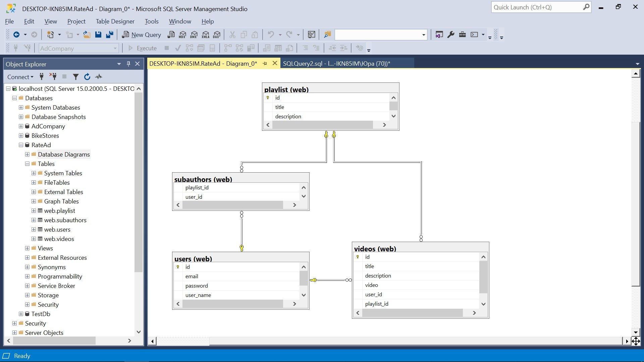The width and height of the screenshot is (644, 362).
Task: Click the Open File folder icon
Action: pos(87,35)
